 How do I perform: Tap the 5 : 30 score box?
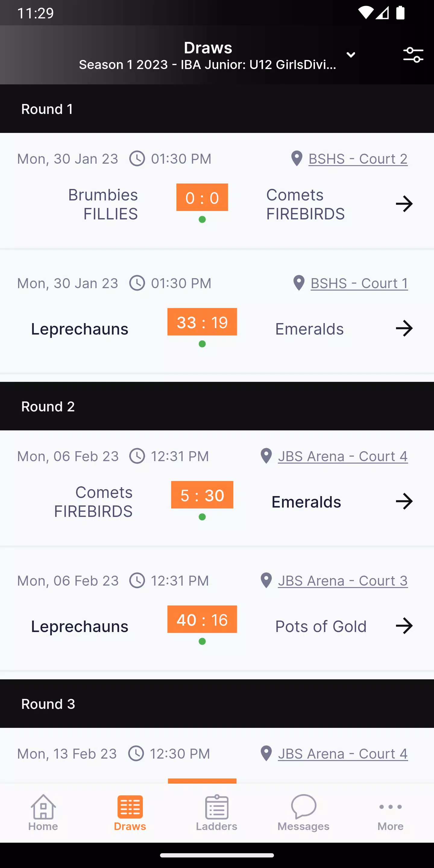202,495
